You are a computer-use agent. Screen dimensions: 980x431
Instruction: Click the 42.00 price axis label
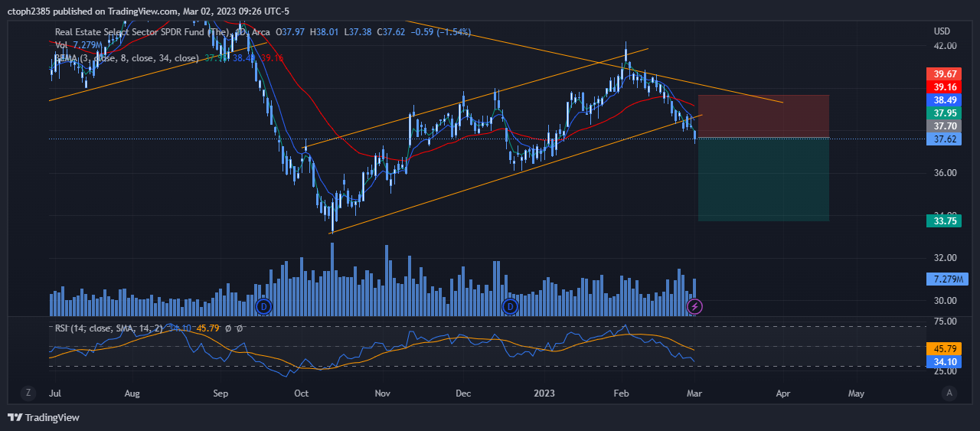[945, 45]
